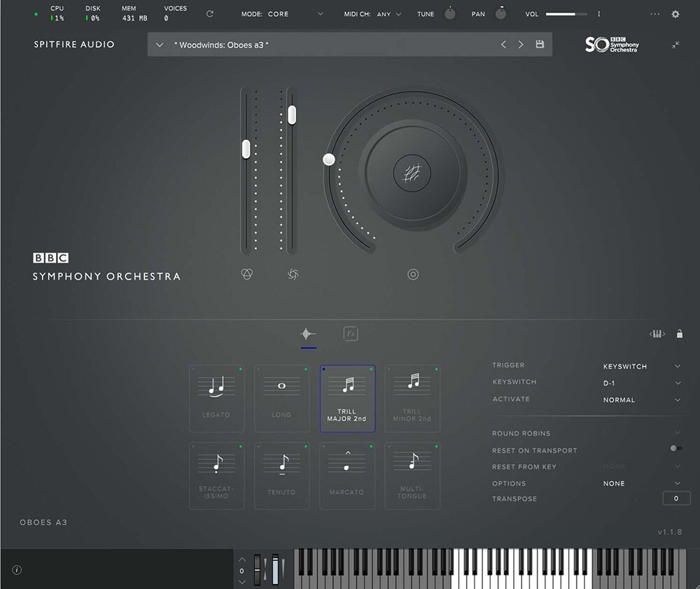Go to the previous preset arrow

click(x=503, y=44)
